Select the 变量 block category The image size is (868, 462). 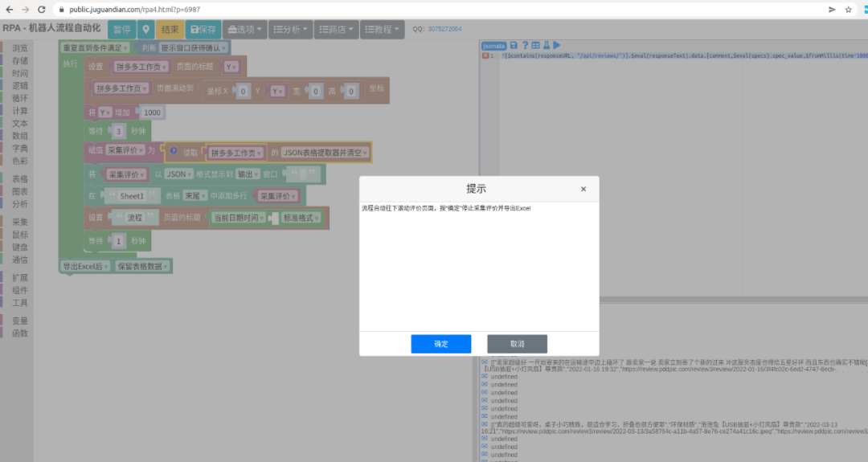coord(20,321)
